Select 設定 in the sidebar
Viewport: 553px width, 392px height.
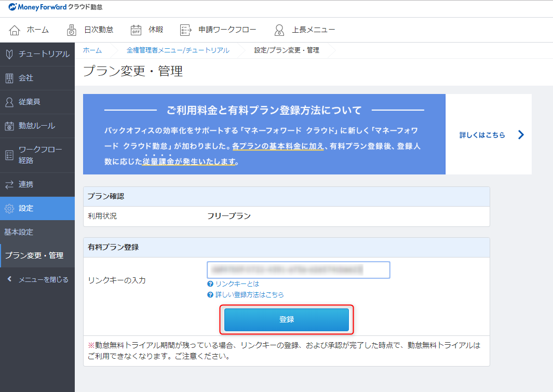37,208
